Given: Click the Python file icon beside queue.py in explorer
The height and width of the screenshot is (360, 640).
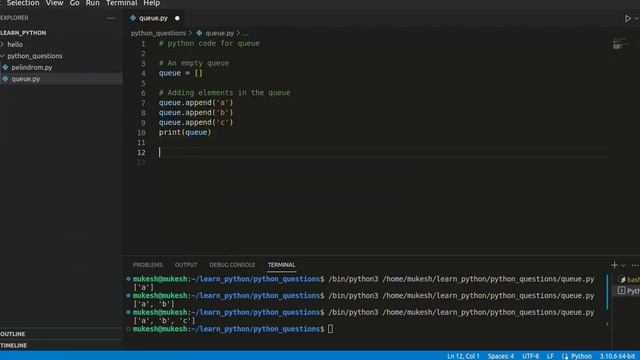Looking at the screenshot, I should [5, 79].
